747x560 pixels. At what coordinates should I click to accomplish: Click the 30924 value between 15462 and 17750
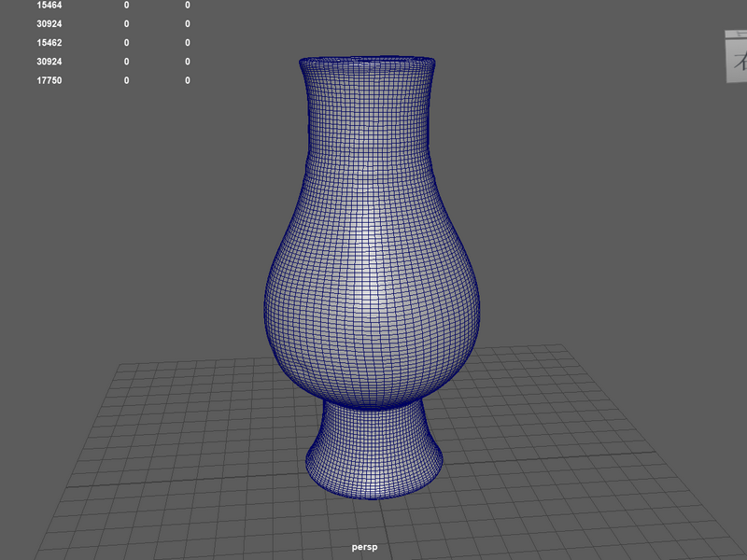(x=49, y=62)
